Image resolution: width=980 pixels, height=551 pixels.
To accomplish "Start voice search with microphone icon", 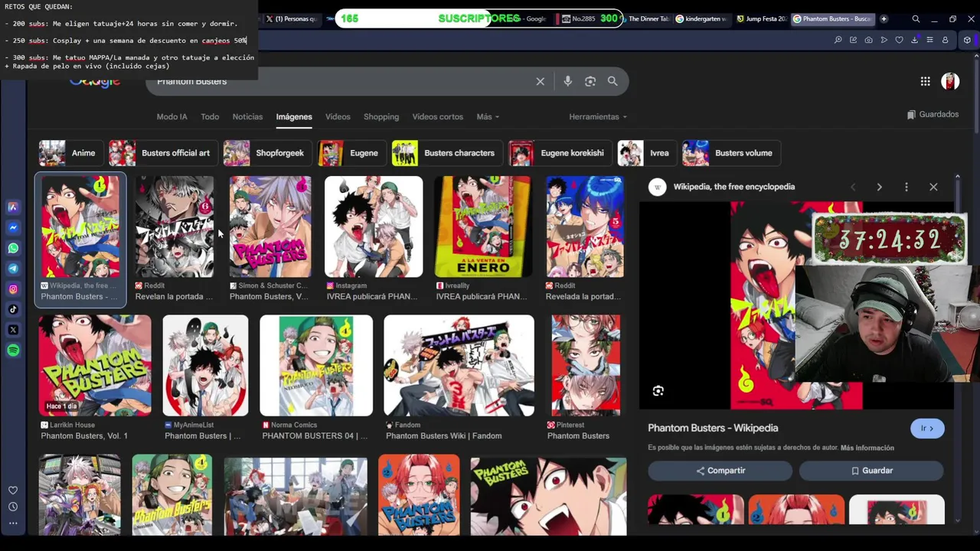I will click(567, 81).
